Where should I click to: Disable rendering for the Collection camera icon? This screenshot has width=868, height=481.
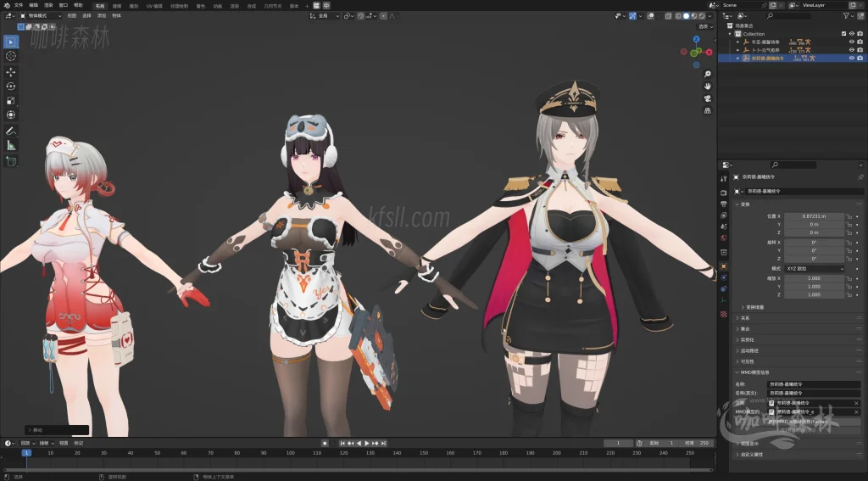click(860, 34)
